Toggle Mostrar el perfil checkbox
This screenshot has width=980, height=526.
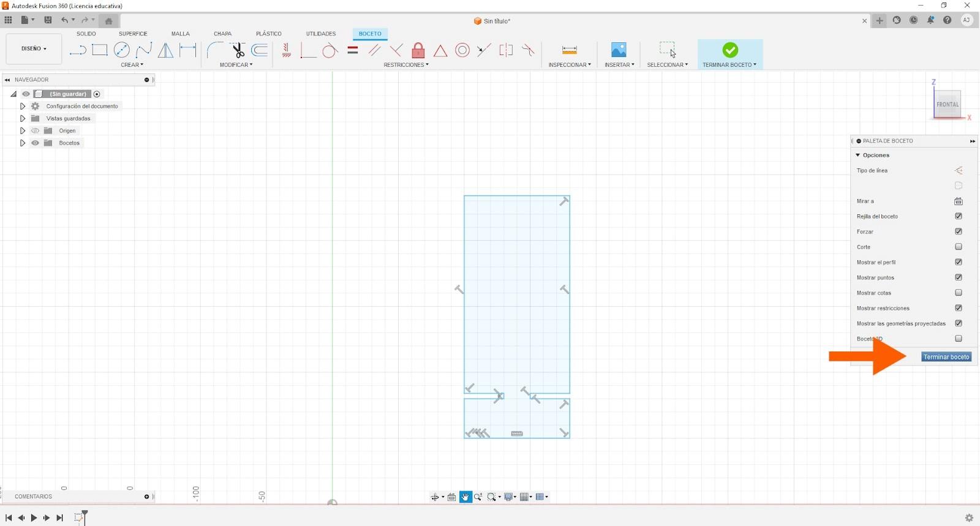pyautogui.click(x=959, y=262)
